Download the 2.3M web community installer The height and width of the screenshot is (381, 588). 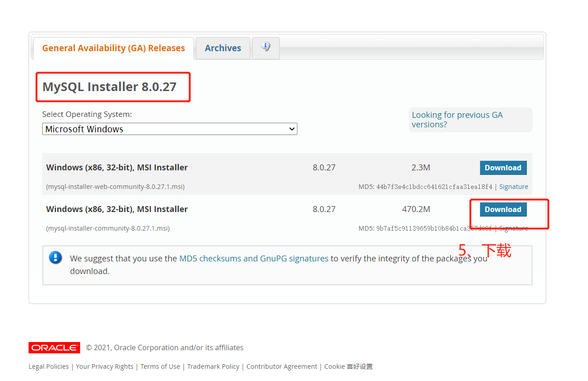503,167
